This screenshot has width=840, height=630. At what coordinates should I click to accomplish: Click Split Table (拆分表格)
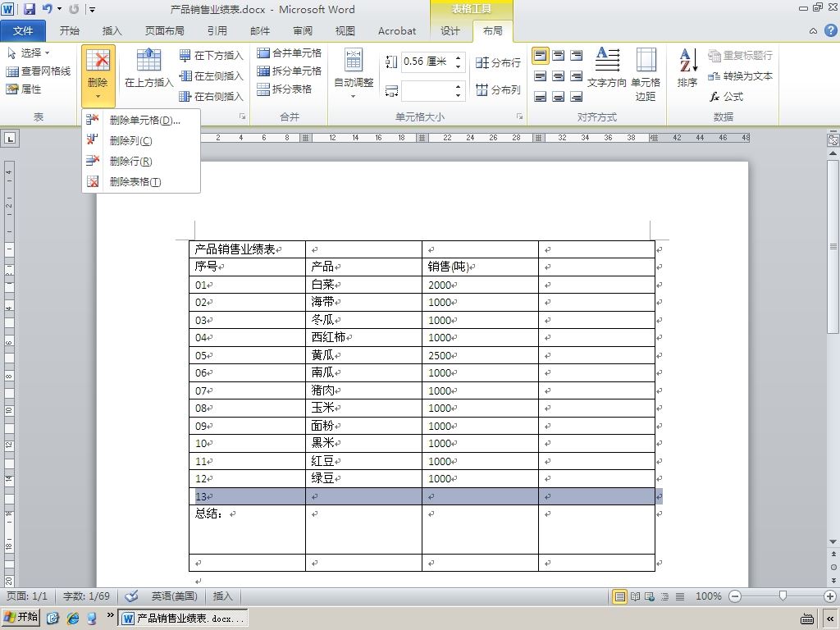pos(285,89)
